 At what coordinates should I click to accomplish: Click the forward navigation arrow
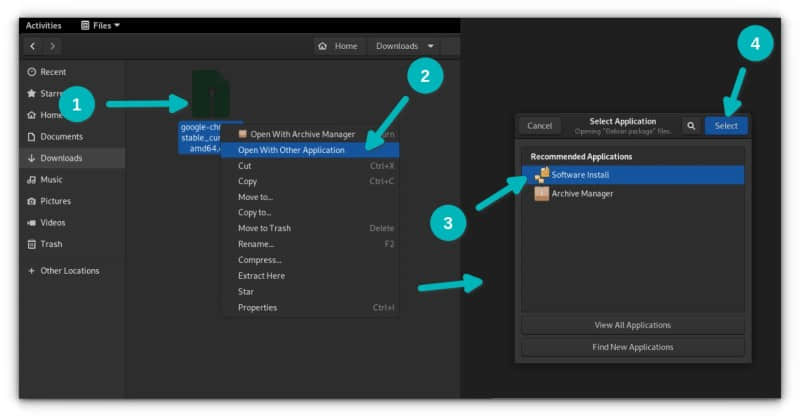tap(52, 46)
